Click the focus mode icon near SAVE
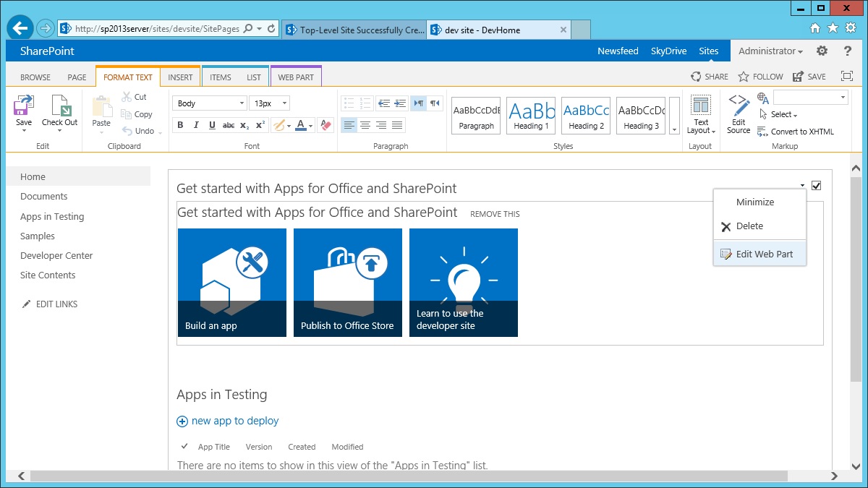Viewport: 868px width, 488px height. point(845,76)
